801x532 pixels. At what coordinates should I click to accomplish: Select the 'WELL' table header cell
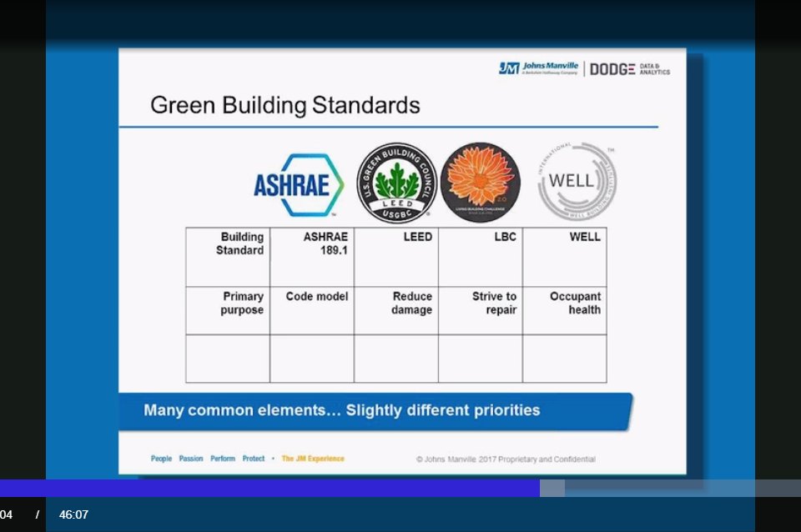coord(565,258)
